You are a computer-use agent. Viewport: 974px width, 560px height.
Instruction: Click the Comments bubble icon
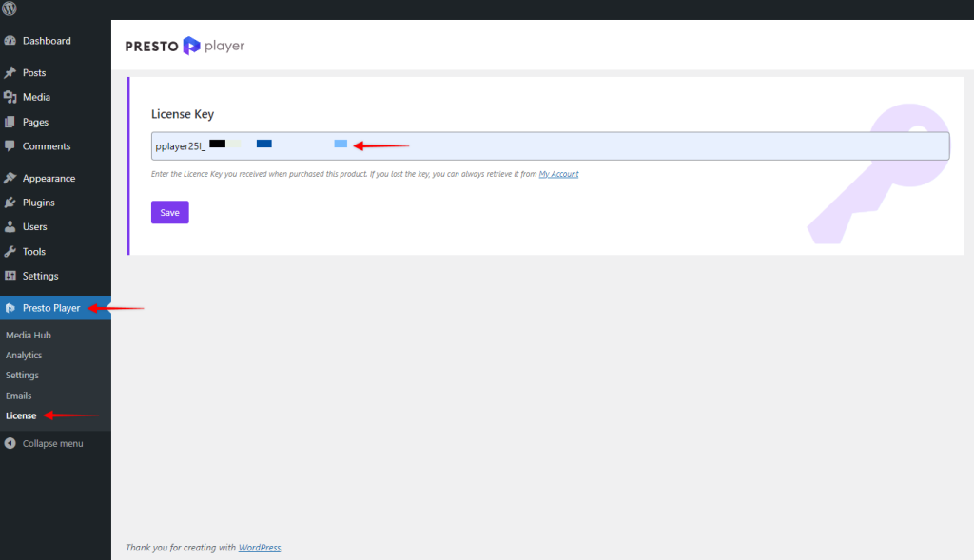pyautogui.click(x=10, y=146)
